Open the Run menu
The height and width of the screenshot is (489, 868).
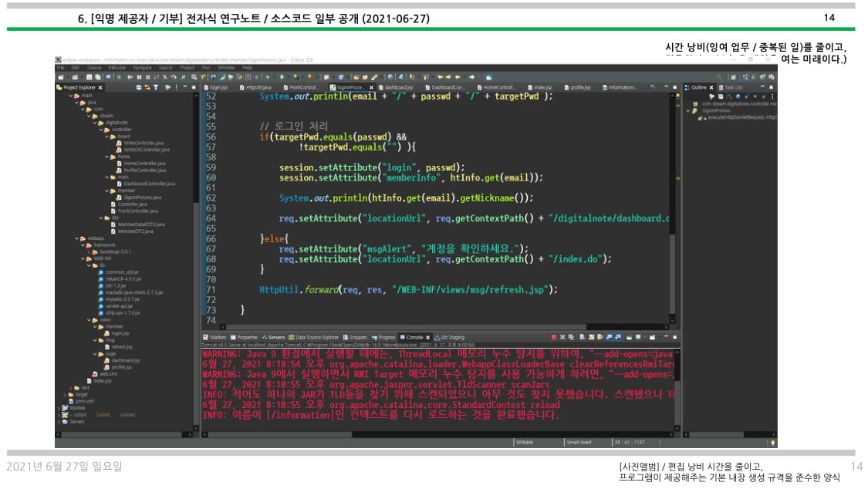pos(206,68)
